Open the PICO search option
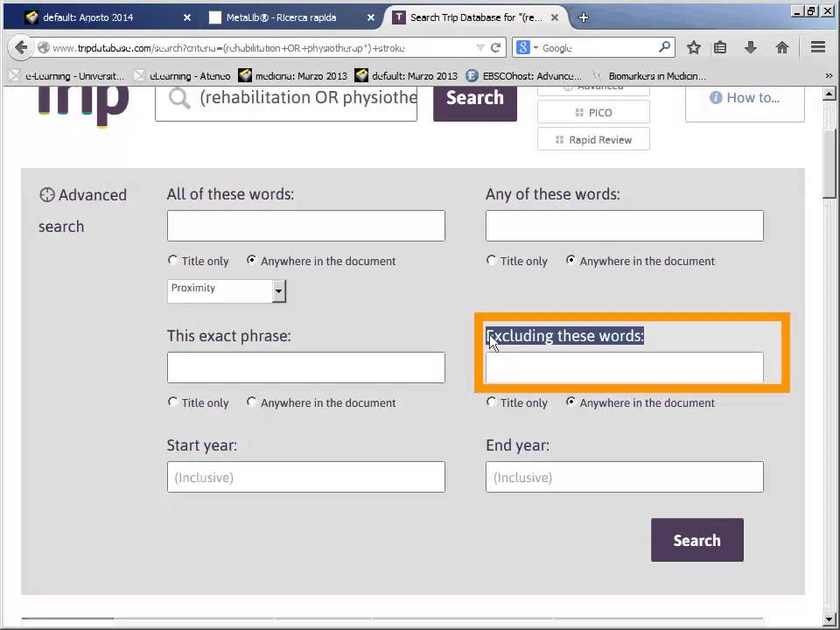This screenshot has width=840, height=630. [x=593, y=113]
